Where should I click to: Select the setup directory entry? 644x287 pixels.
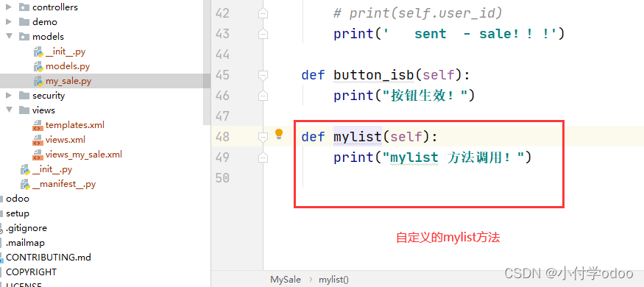[x=17, y=213]
